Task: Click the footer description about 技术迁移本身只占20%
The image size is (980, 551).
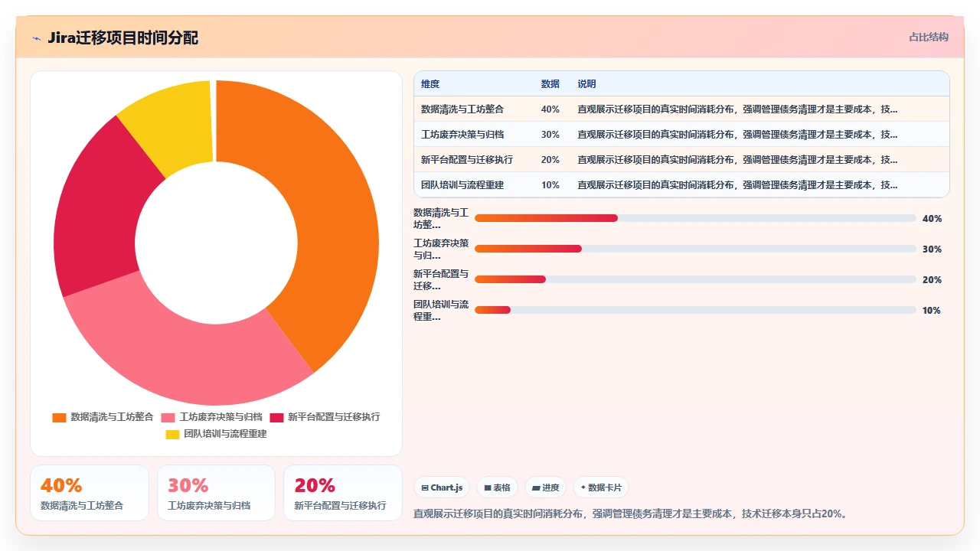Action: [632, 514]
